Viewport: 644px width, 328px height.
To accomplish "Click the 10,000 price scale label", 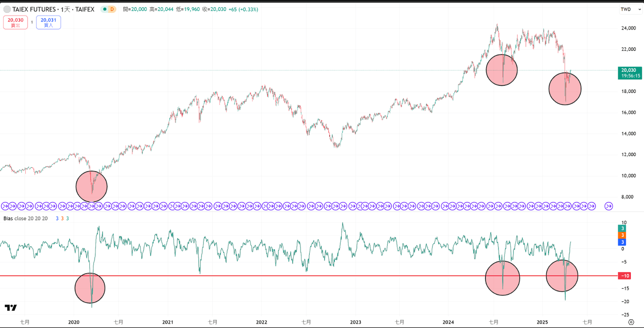I will (628, 175).
